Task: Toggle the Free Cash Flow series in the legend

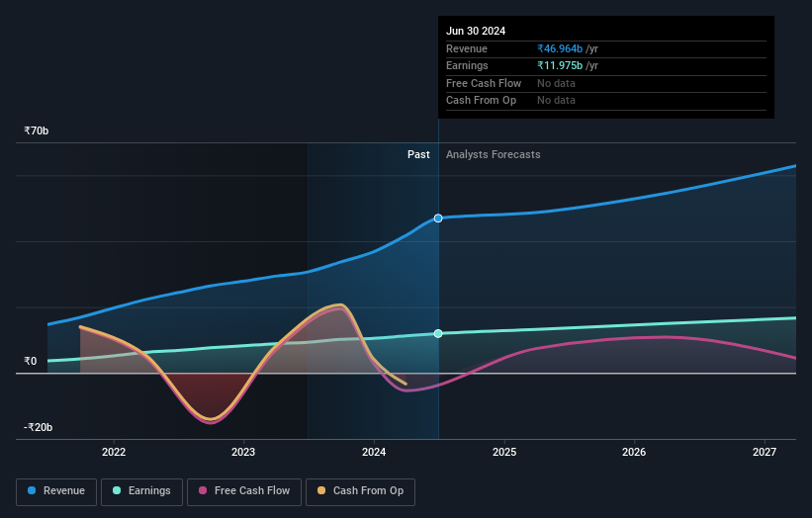Action: point(244,491)
